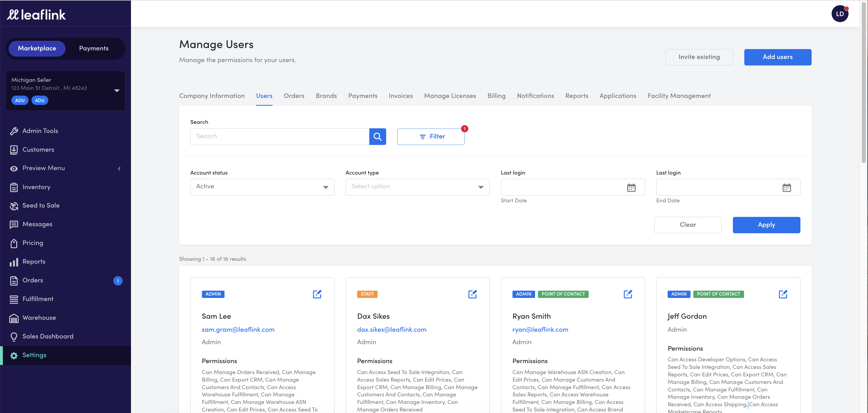868x413 pixels.
Task: Click Ryan Smith's POINT OF CONTACT badge
Action: (x=563, y=294)
